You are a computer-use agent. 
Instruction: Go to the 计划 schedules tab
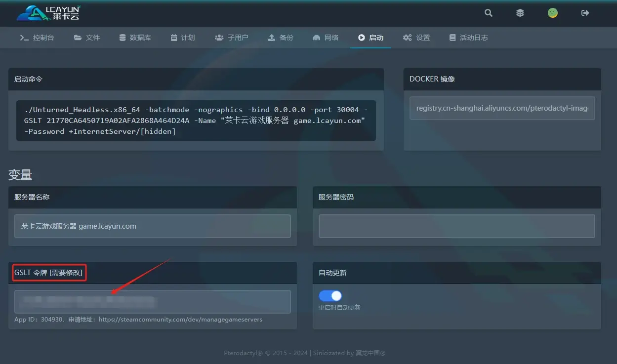[183, 38]
